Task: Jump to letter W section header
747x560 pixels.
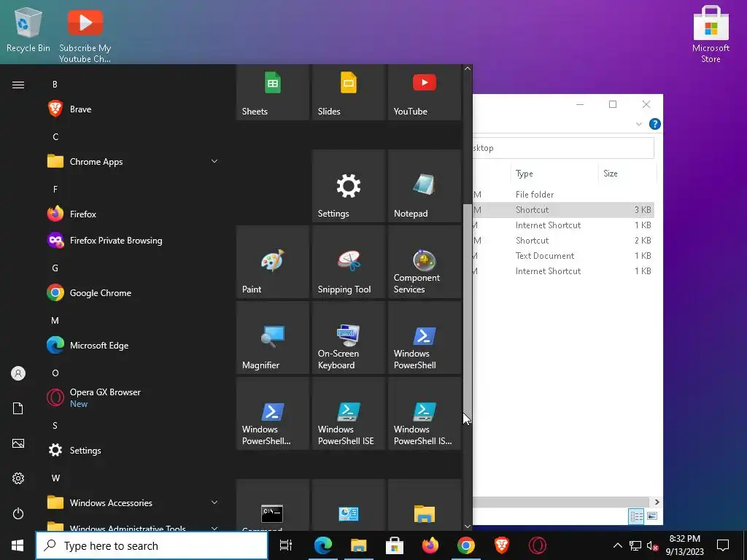Action: coord(55,478)
